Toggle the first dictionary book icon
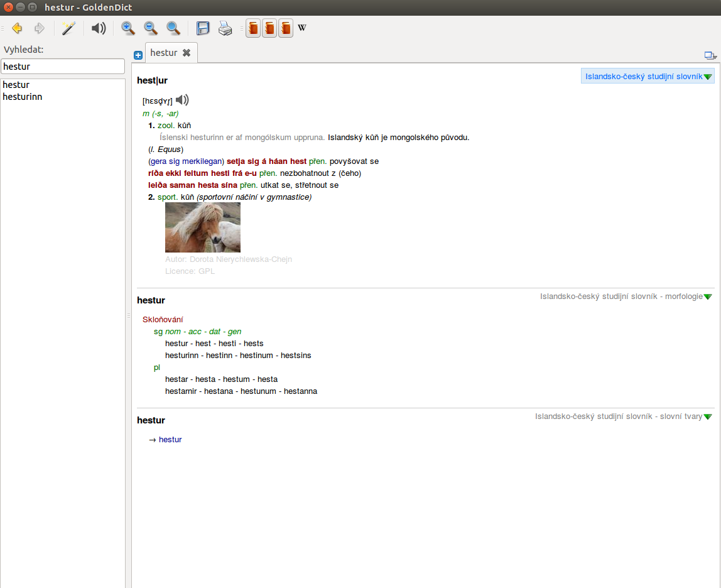721x588 pixels. tap(253, 28)
